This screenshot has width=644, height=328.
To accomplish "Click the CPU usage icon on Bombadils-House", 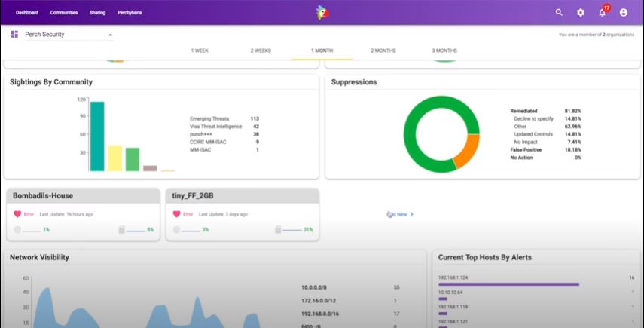I will (17, 230).
